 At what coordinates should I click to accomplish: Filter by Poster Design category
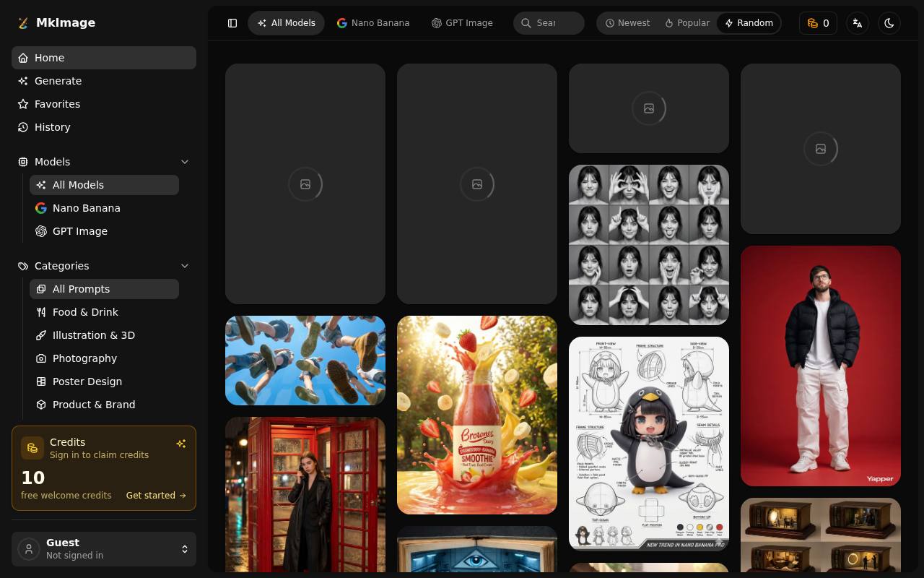[x=104, y=381]
